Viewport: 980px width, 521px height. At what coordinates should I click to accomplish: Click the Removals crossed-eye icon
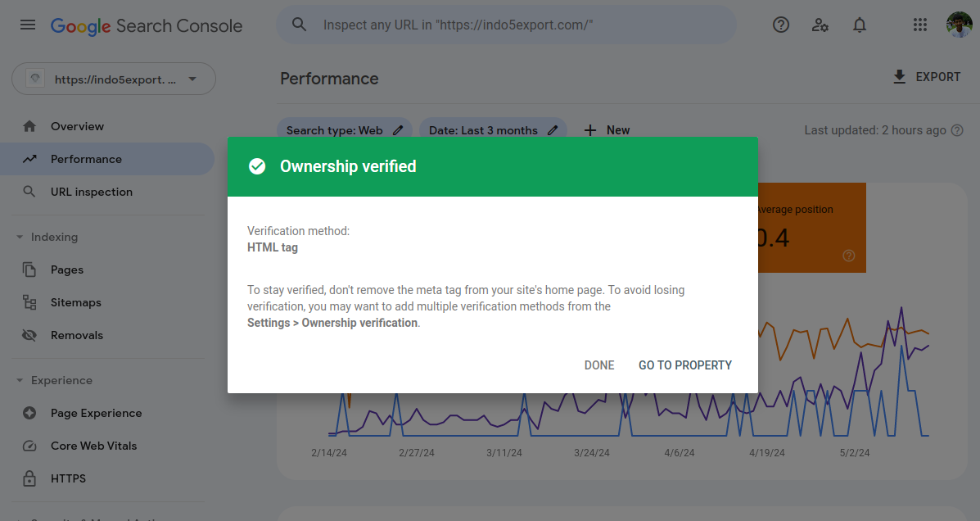pyautogui.click(x=29, y=335)
